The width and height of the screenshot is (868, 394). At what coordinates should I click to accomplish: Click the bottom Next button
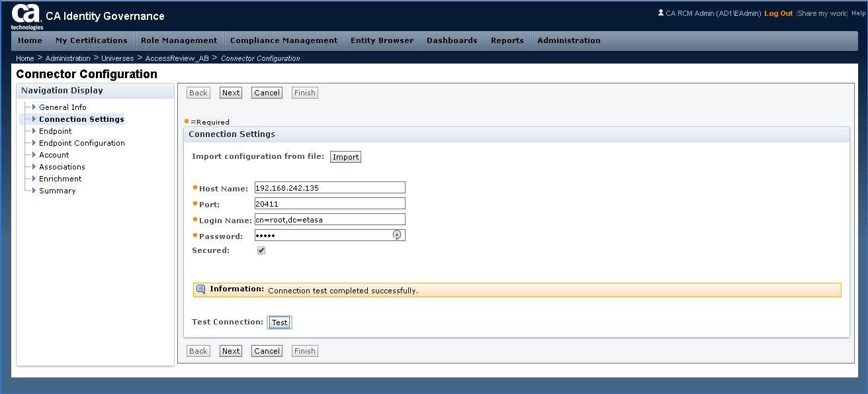231,351
